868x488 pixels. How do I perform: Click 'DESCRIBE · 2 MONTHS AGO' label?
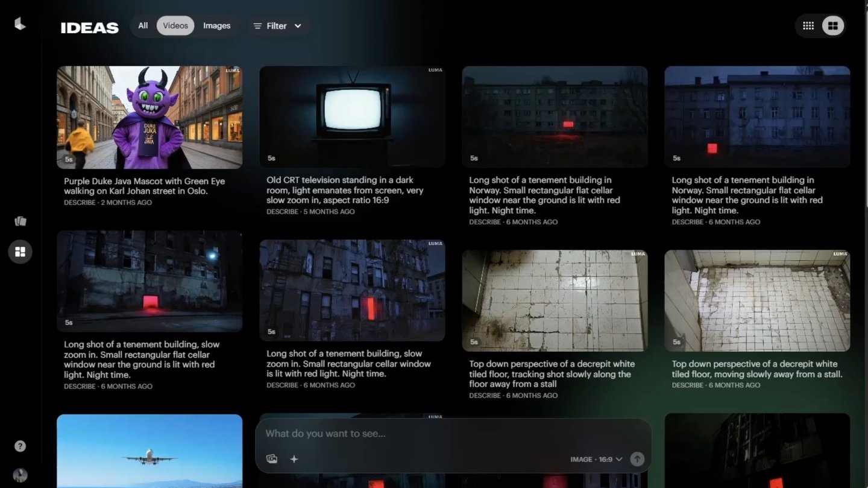point(108,203)
